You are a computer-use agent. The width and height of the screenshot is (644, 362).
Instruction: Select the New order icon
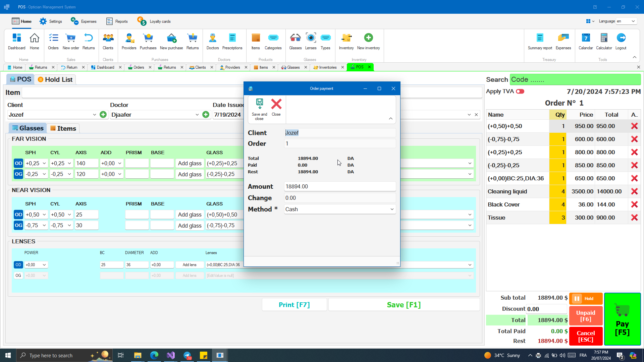click(70, 40)
